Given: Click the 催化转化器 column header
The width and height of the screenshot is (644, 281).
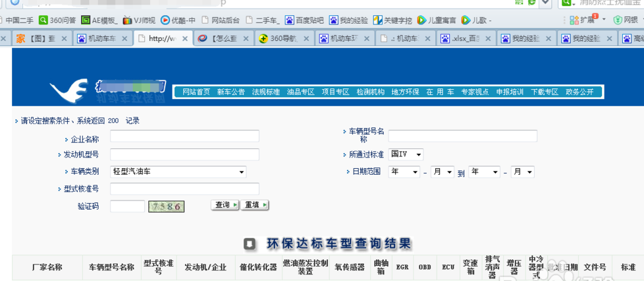Looking at the screenshot, I should (258, 267).
